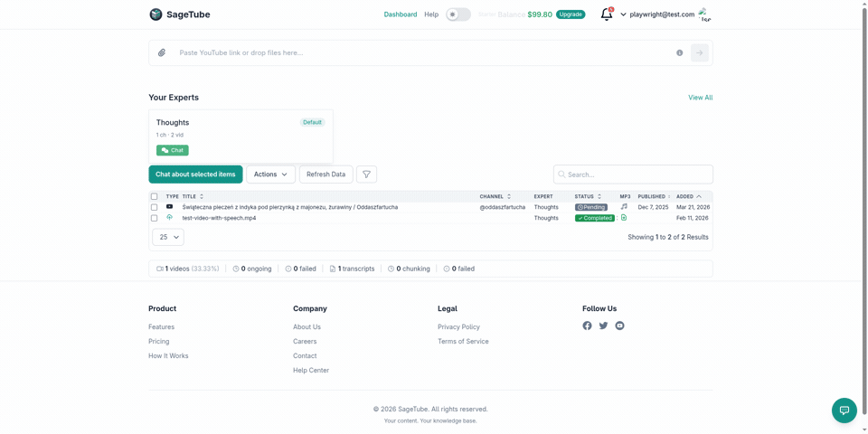Sort by the Published column
The image size is (868, 434).
(654, 196)
